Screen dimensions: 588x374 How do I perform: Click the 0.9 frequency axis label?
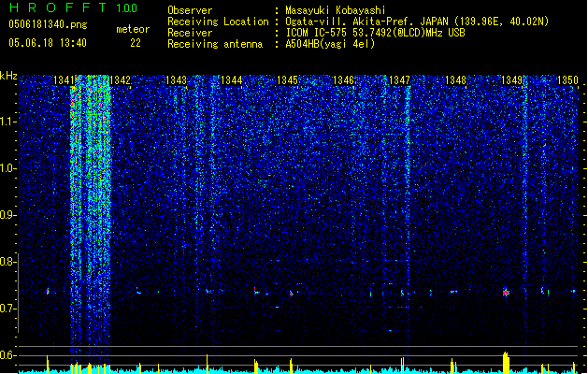pyautogui.click(x=7, y=215)
